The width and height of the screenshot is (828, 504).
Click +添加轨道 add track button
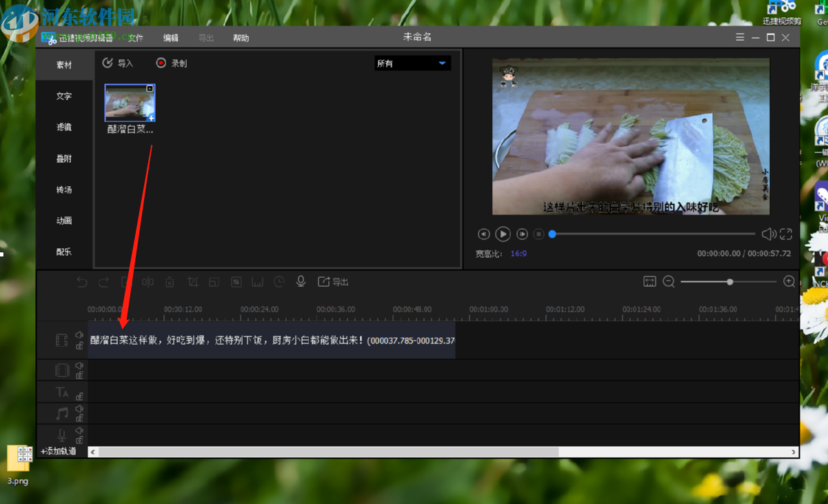click(x=59, y=452)
